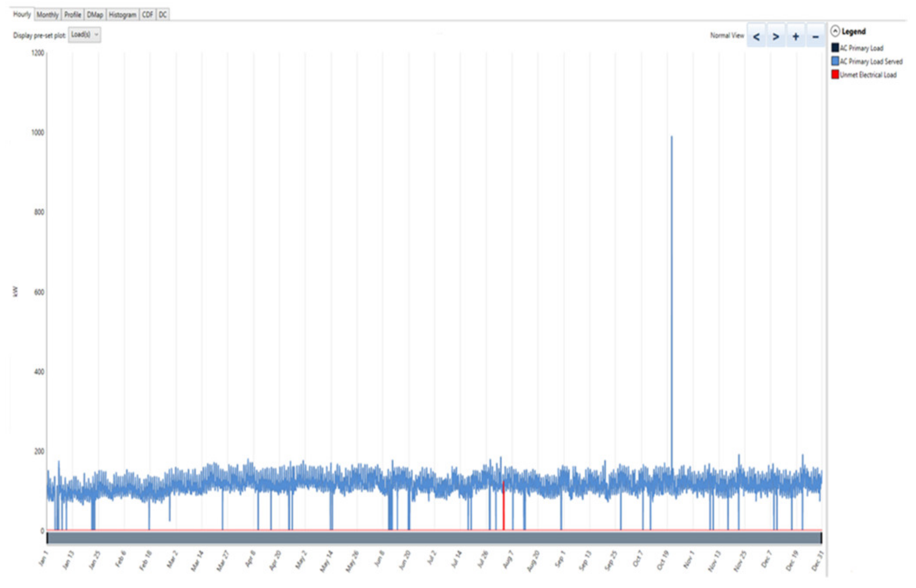
Task: Click the AC Primary Load Served swatch
Action: [835, 61]
